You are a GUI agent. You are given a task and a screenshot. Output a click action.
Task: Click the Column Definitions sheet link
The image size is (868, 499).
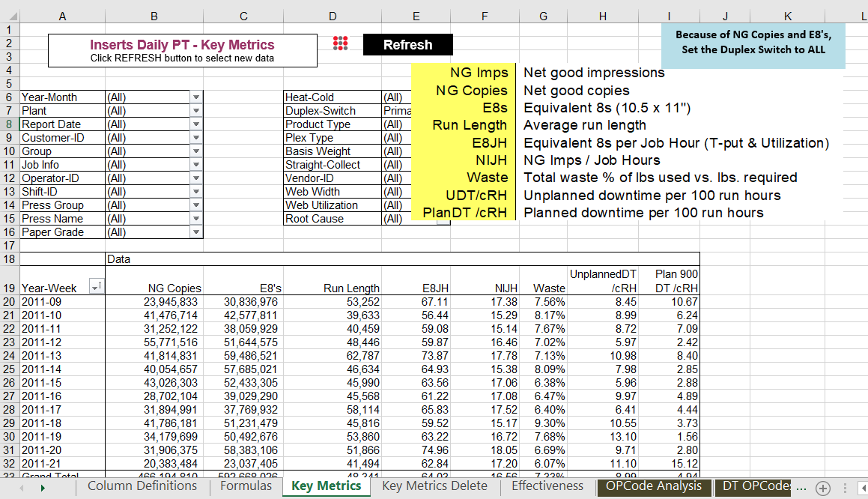tap(142, 486)
